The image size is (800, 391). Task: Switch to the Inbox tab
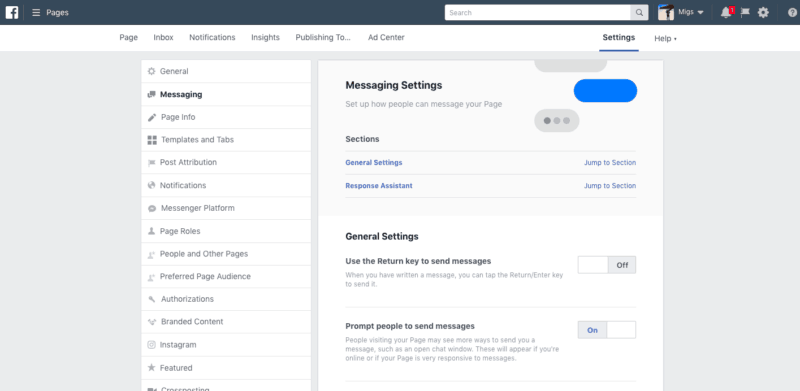pos(163,37)
